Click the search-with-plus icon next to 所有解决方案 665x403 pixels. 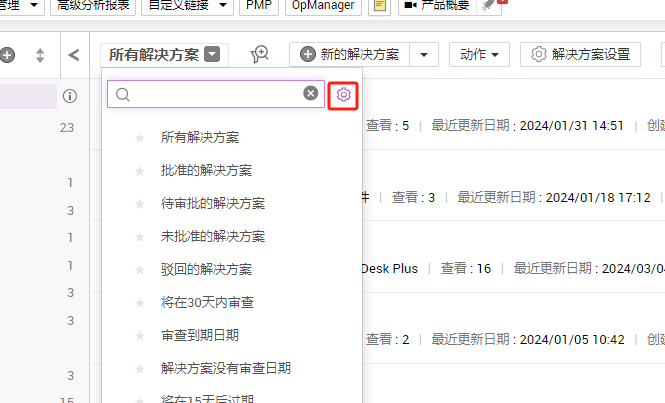tap(259, 54)
